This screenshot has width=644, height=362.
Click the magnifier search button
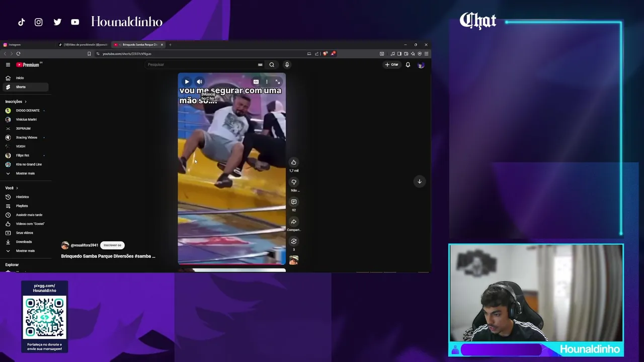pyautogui.click(x=272, y=64)
